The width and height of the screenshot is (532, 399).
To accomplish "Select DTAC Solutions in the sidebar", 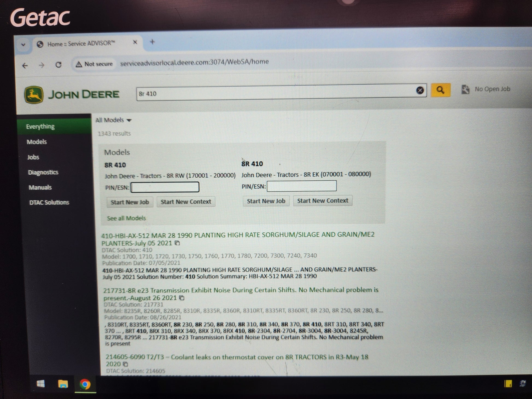I will (49, 203).
